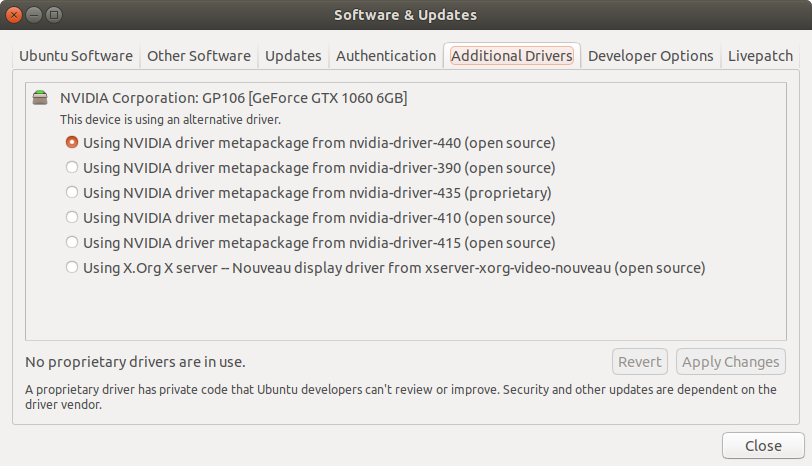This screenshot has height=466, width=812.
Task: Click the 'NVIDIA Corporation: GP106' device heading
Action: pos(234,98)
